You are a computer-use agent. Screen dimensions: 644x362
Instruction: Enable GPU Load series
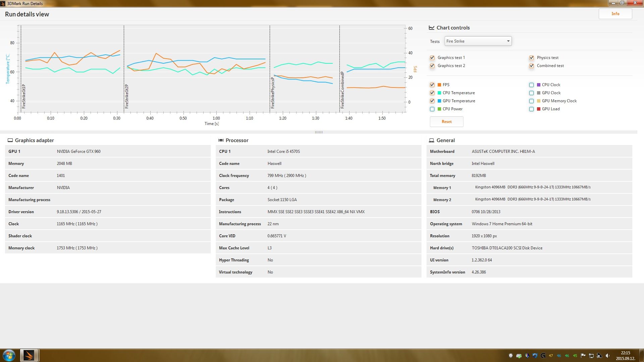pos(531,109)
